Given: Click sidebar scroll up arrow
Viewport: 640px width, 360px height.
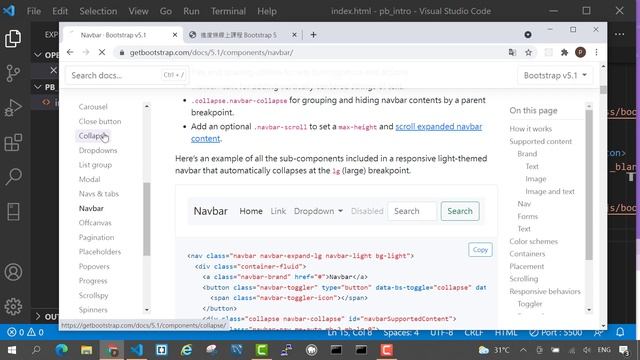Looking at the screenshot, I should point(147,107).
